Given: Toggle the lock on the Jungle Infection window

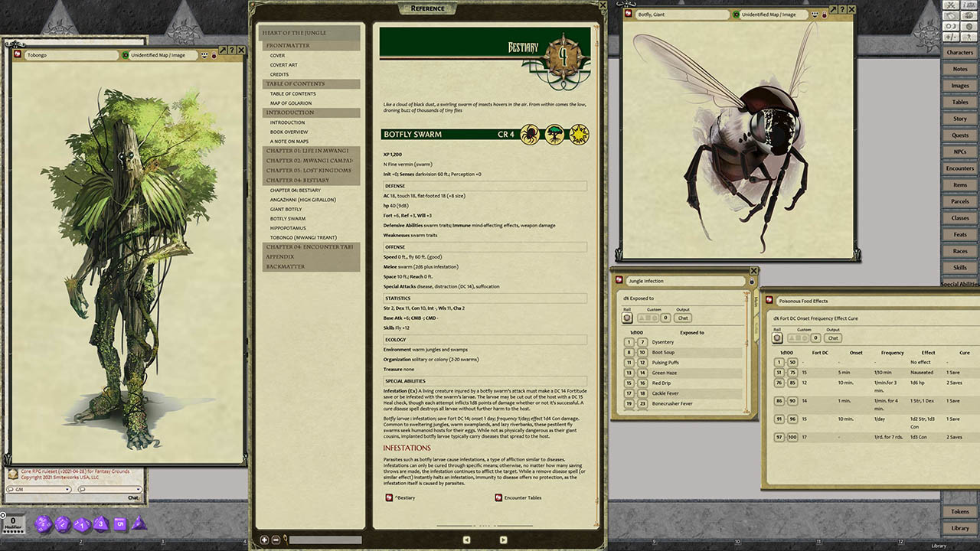Looking at the screenshot, I should (x=752, y=282).
